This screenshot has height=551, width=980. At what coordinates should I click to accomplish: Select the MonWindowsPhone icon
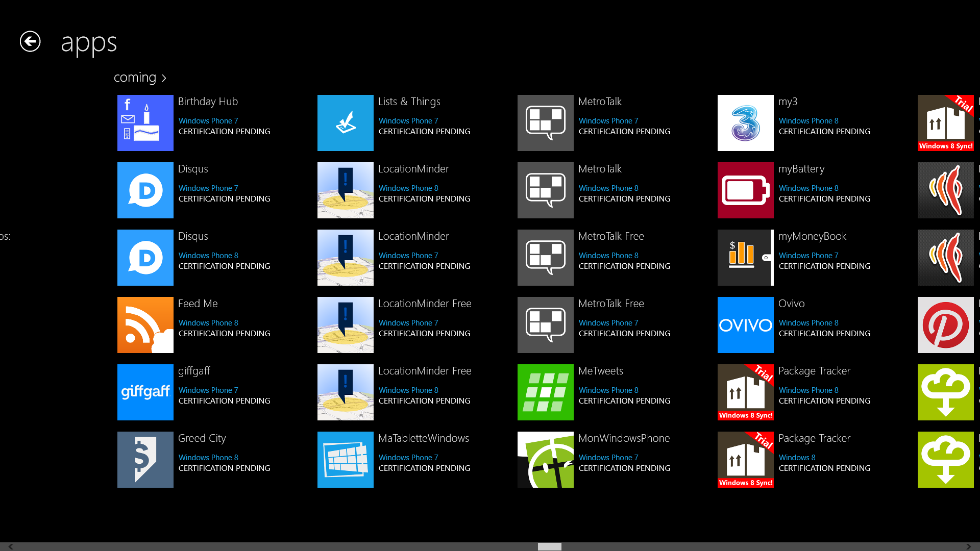546,460
